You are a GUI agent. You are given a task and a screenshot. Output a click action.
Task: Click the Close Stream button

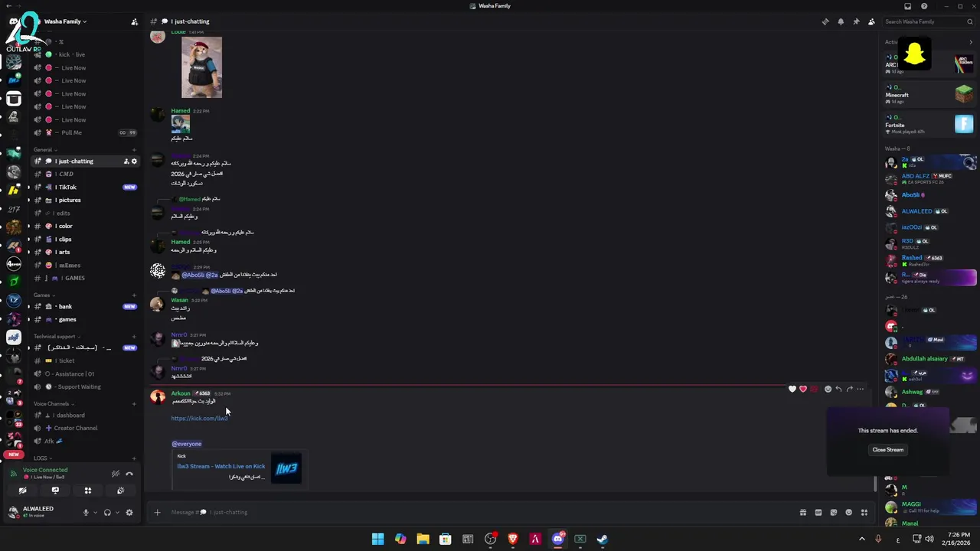click(888, 450)
